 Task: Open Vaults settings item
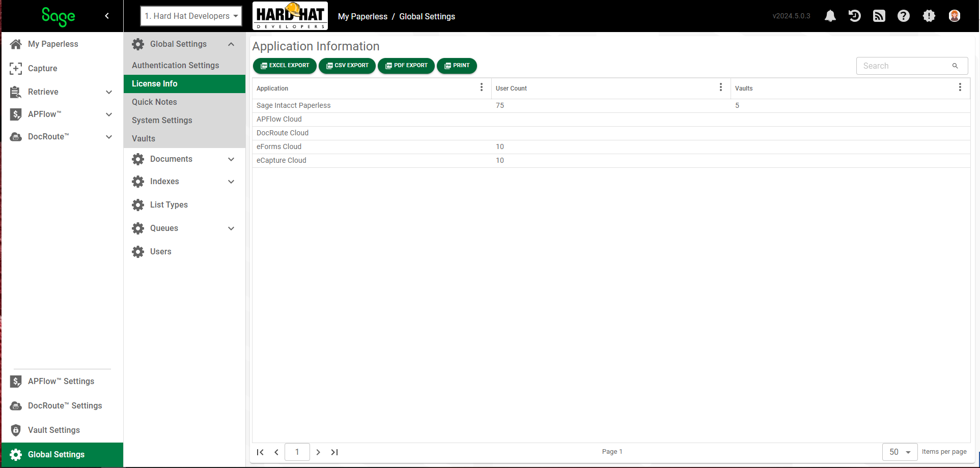tap(184, 138)
